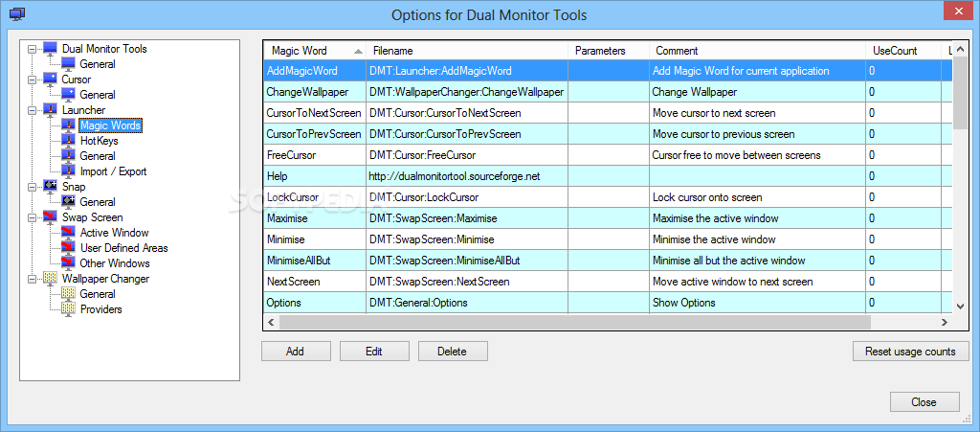Select the LockCursor magic word
This screenshot has height=432, width=980.
314,197
